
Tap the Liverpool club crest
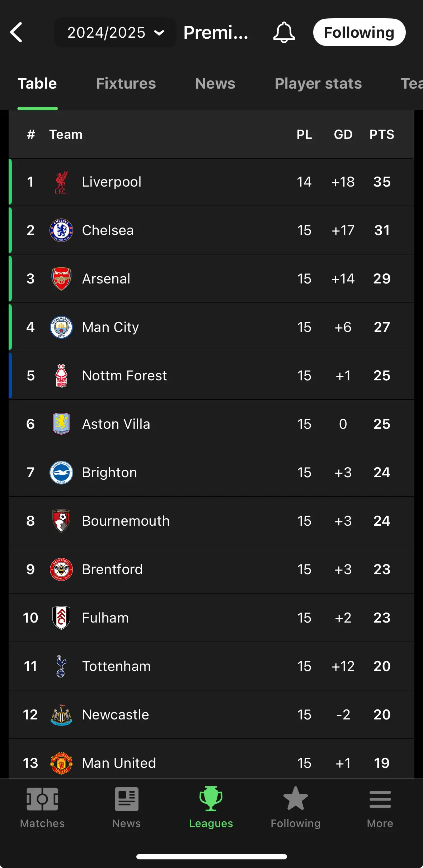(x=61, y=182)
